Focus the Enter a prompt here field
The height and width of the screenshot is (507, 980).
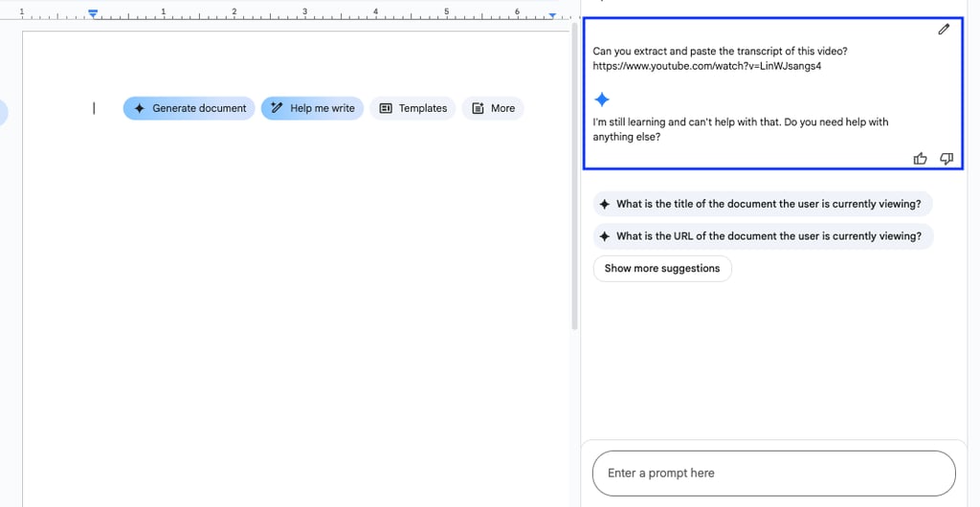tap(773, 473)
